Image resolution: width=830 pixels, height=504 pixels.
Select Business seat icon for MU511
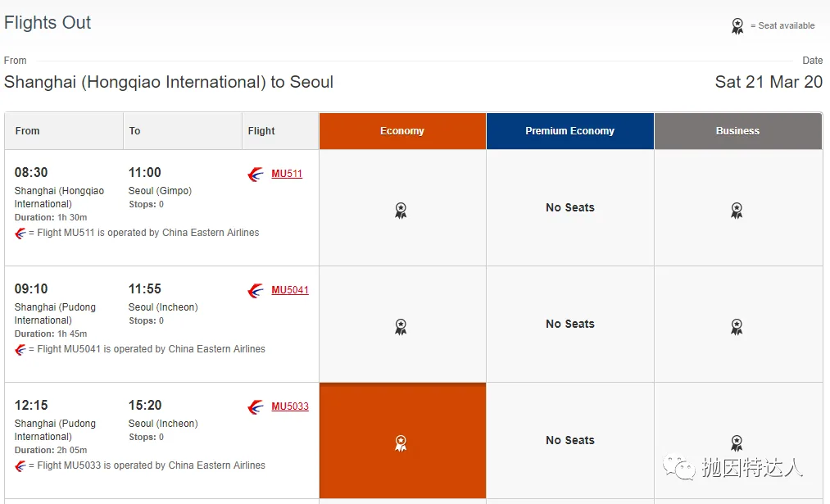[737, 211]
